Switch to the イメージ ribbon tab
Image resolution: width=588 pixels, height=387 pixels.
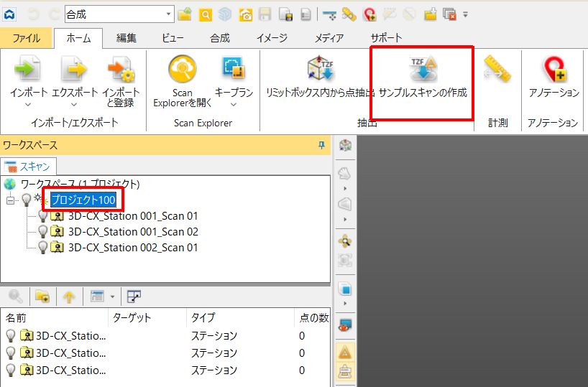272,38
